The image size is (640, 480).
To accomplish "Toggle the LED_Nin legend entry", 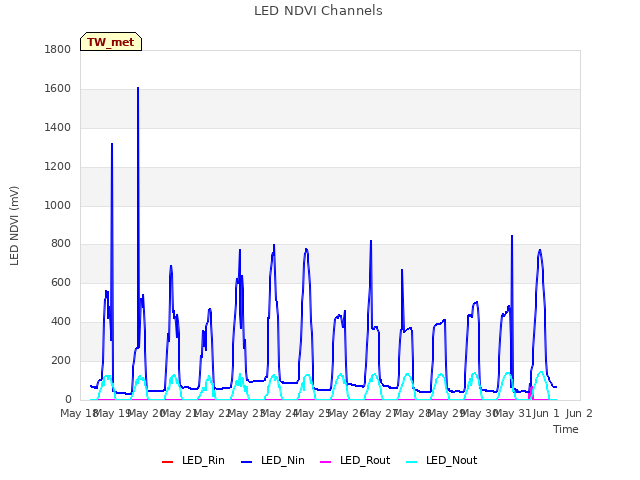I will (273, 461).
